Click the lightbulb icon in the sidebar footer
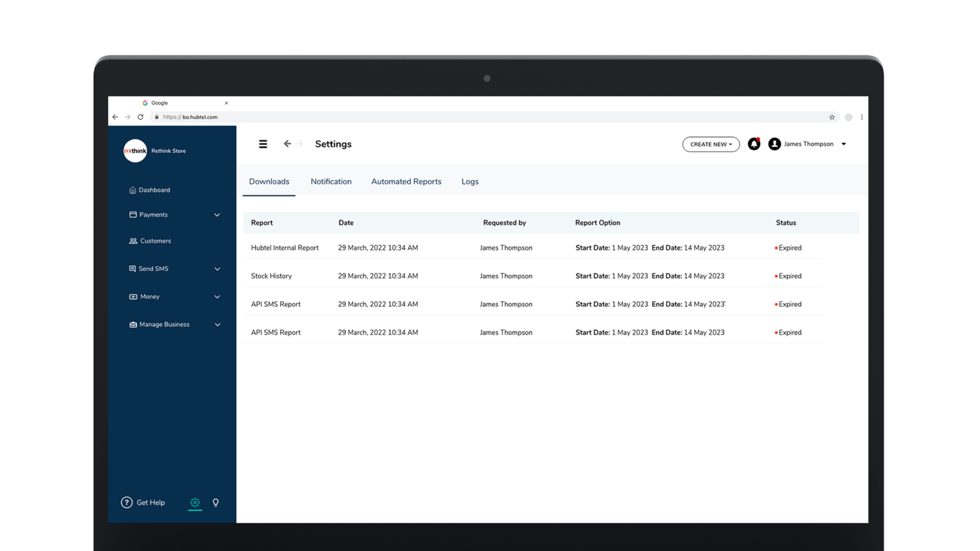Image resolution: width=980 pixels, height=551 pixels. click(215, 502)
